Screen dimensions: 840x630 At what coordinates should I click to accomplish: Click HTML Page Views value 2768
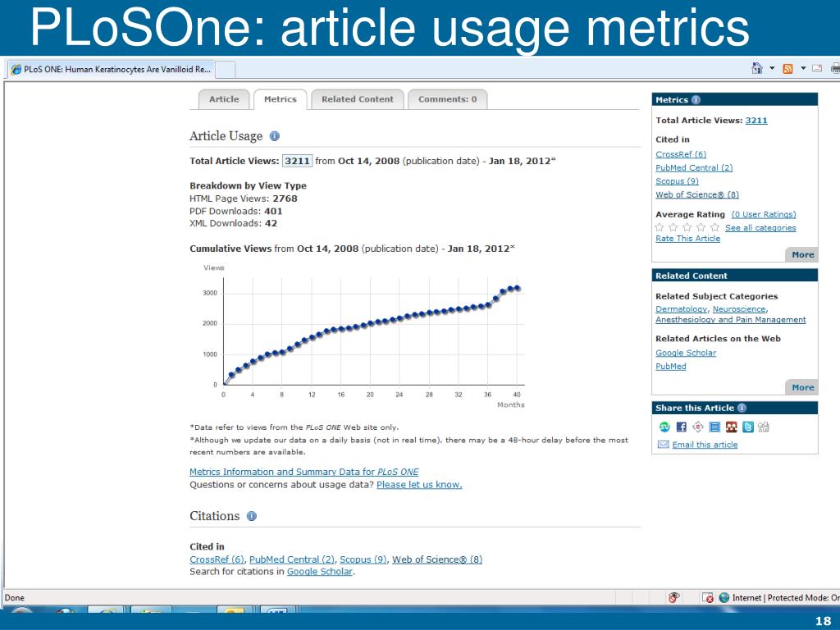click(x=285, y=199)
